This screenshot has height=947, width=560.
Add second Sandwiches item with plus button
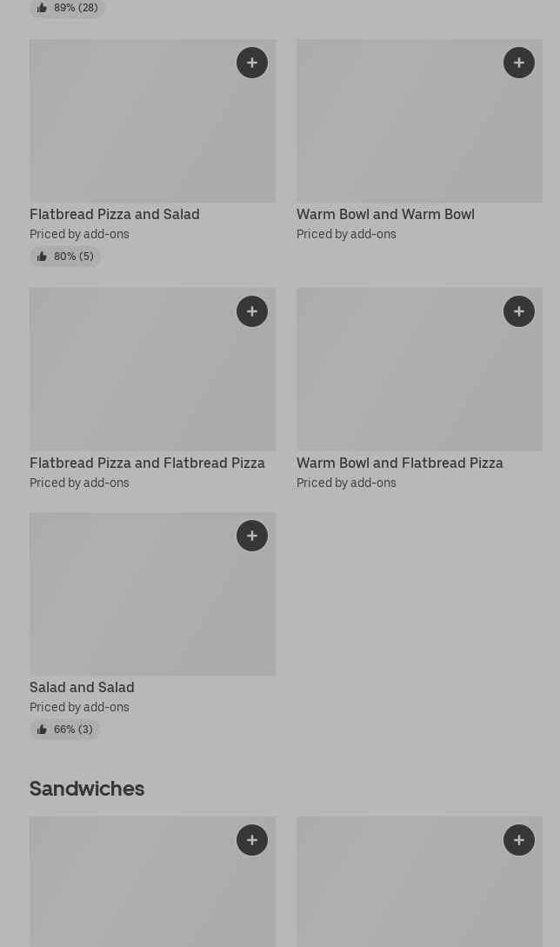click(x=519, y=840)
